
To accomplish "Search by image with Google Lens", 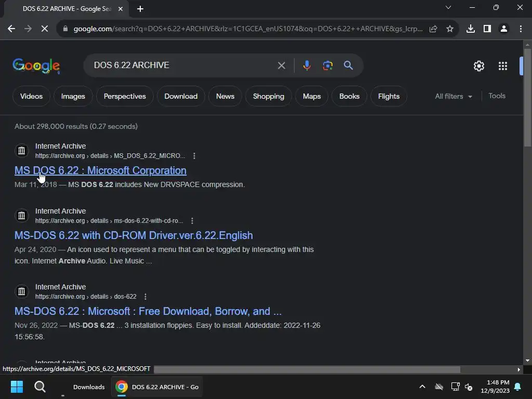I will point(327,65).
